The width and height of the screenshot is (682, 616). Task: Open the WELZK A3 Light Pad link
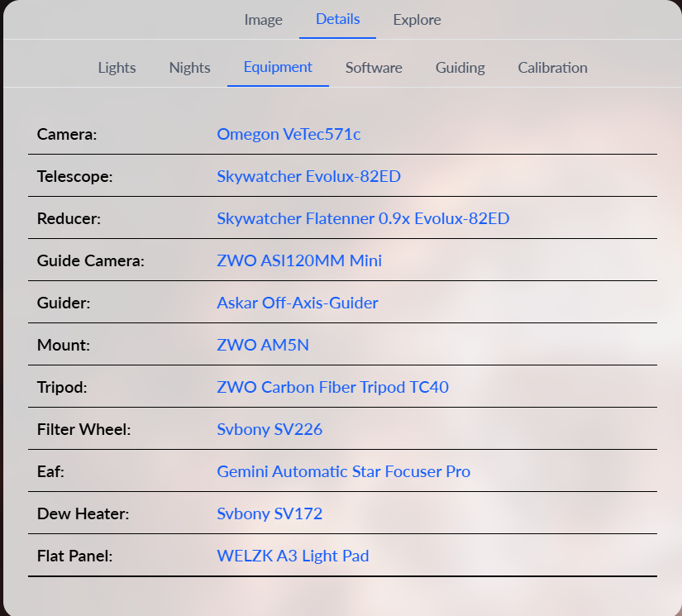coord(293,556)
